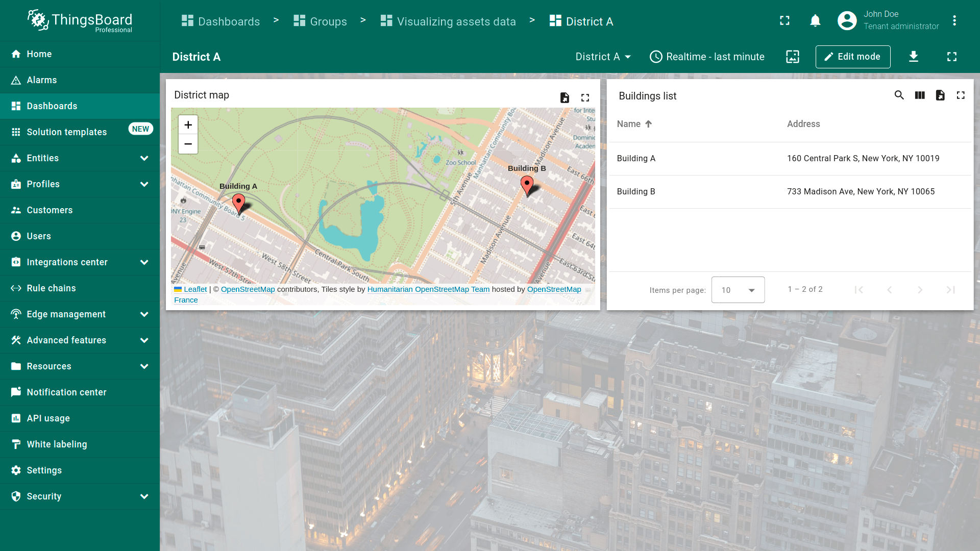
Task: Export Buildings list widget data
Action: [x=940, y=95]
